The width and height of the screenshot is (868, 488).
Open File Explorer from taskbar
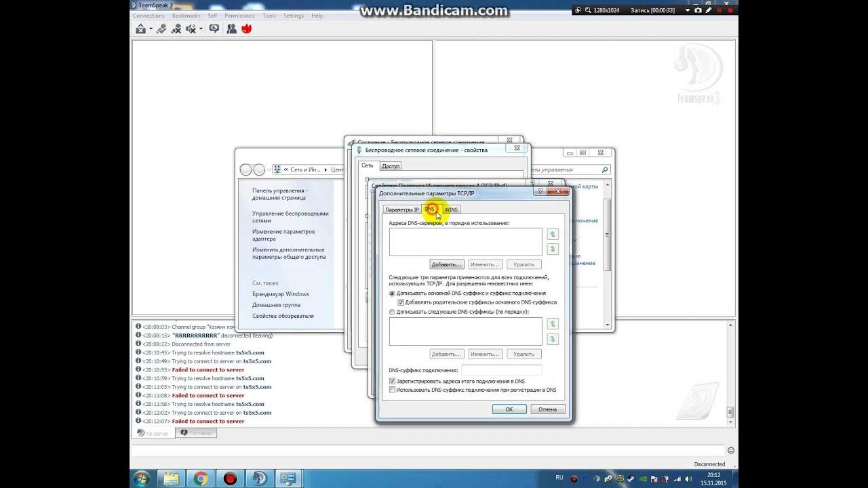point(171,479)
